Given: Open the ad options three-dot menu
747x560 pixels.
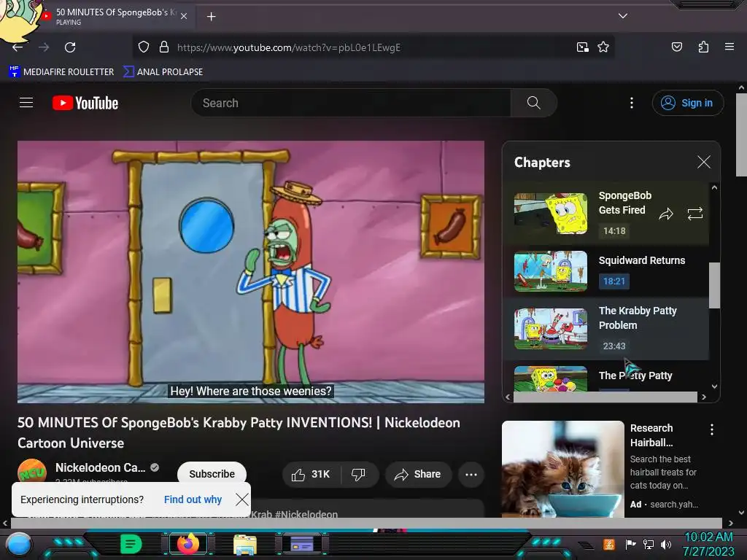Looking at the screenshot, I should (712, 429).
